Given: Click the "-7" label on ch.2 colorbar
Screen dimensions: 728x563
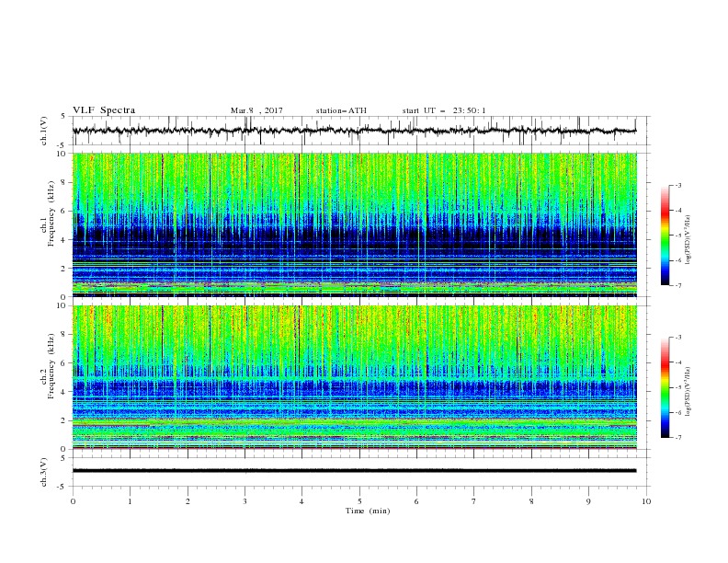Looking at the screenshot, I should pos(677,437).
